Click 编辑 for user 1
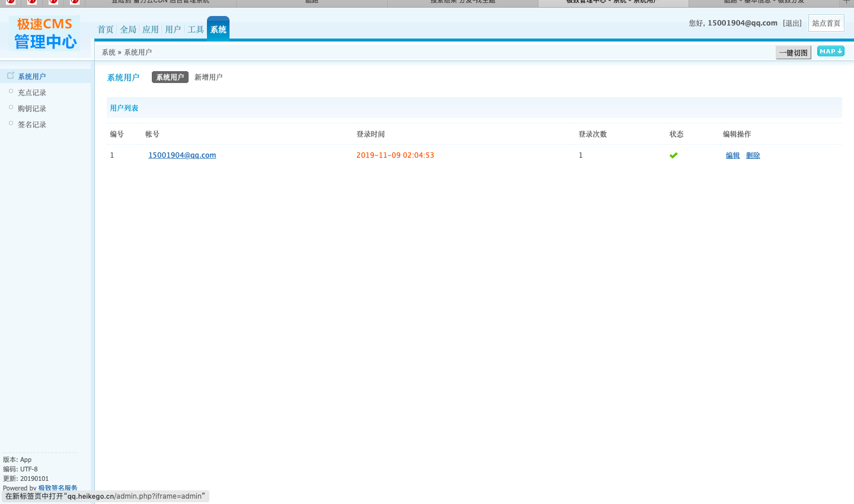The image size is (854, 504). click(x=733, y=155)
